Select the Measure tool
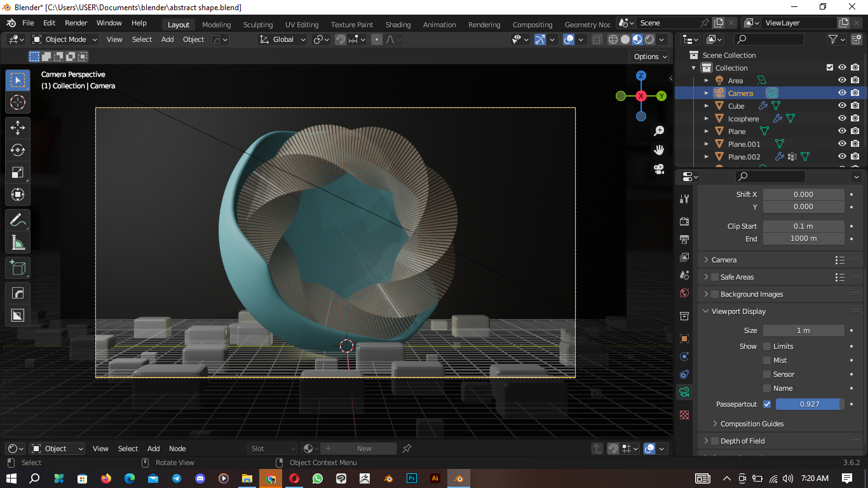The height and width of the screenshot is (488, 868). click(18, 243)
